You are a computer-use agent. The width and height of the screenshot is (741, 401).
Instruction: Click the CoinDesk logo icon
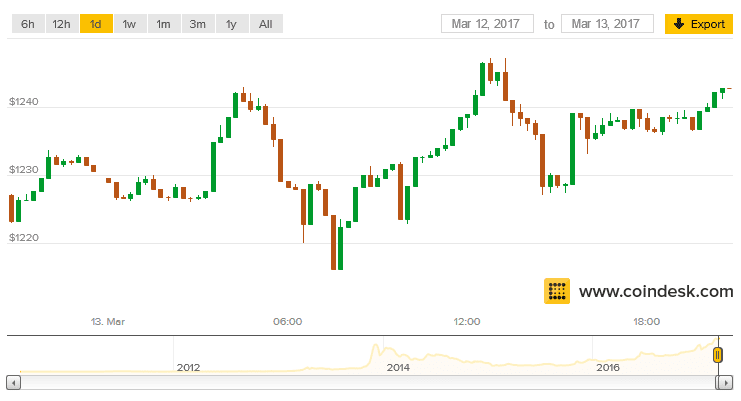click(557, 291)
